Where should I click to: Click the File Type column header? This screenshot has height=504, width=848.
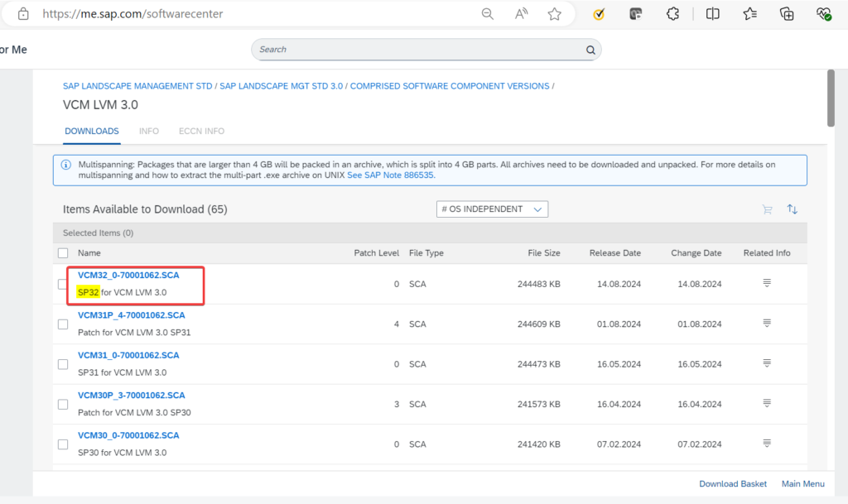pyautogui.click(x=426, y=252)
